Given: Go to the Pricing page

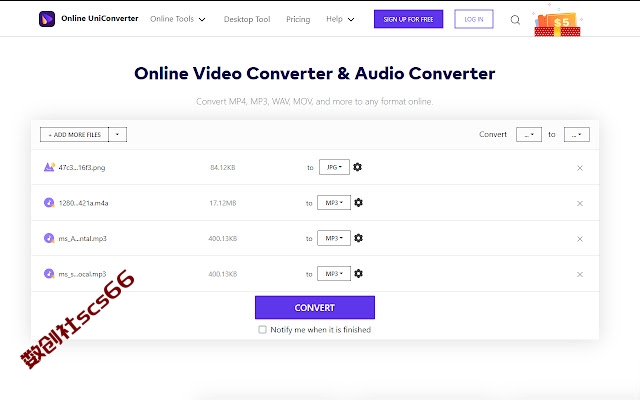Looking at the screenshot, I should [x=298, y=19].
